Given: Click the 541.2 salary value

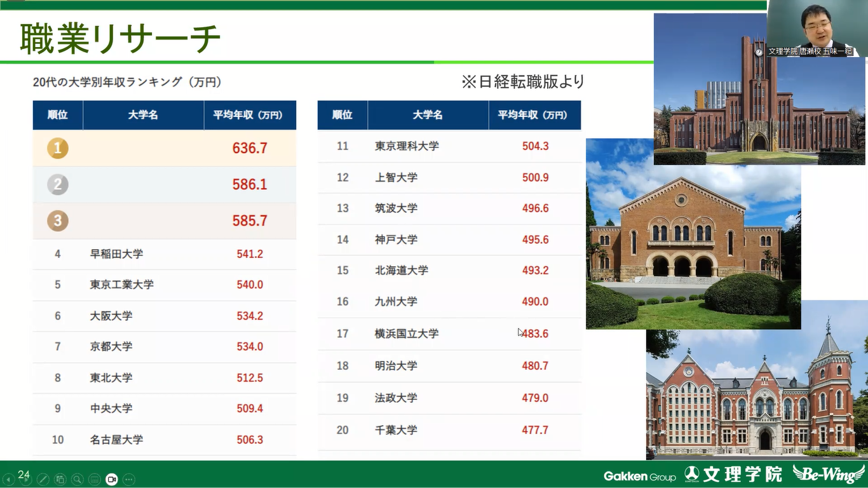Looking at the screenshot, I should point(250,254).
